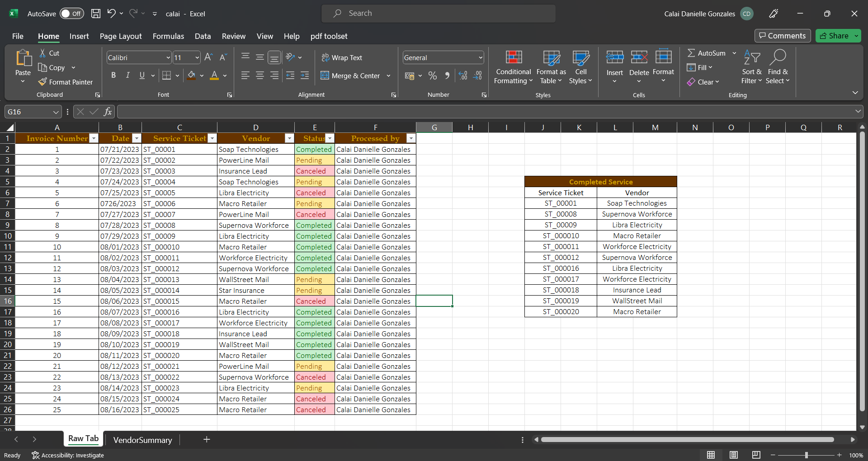Expand the font name Calibri dropdown
The width and height of the screenshot is (868, 461).
[168, 57]
